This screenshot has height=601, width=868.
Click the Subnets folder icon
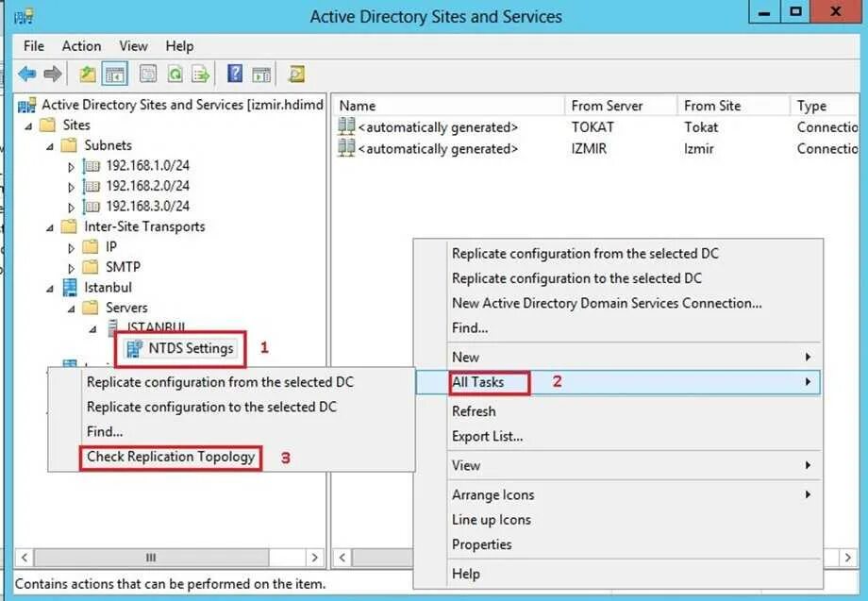tap(69, 145)
